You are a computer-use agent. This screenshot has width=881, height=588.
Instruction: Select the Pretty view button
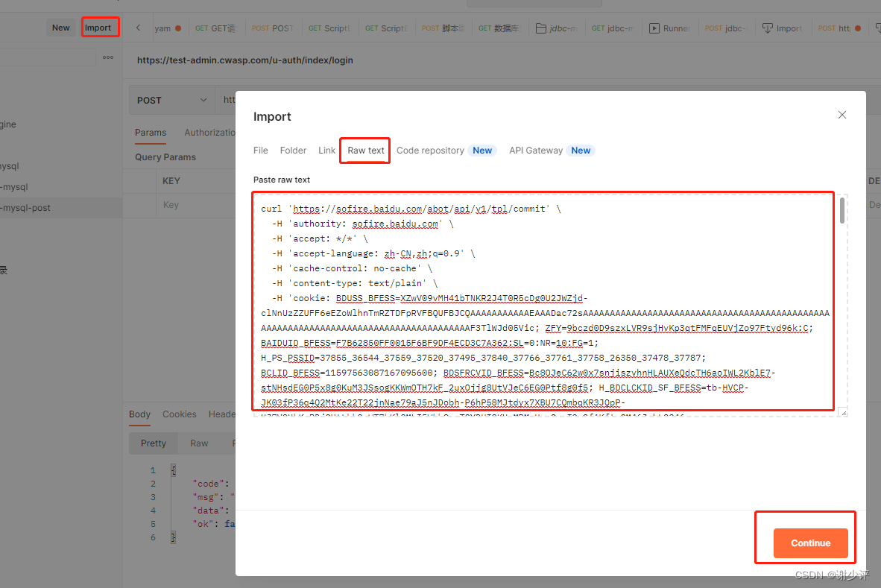point(154,443)
